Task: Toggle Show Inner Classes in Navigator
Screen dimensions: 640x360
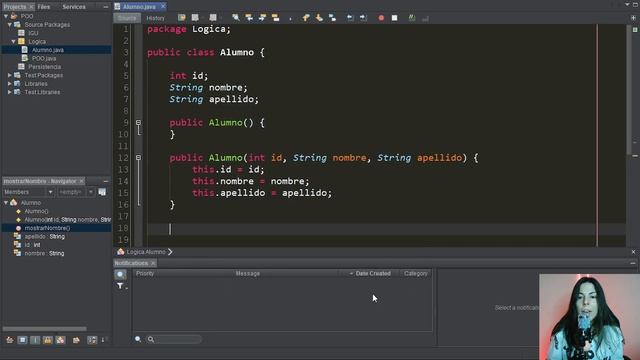Action: (60, 340)
